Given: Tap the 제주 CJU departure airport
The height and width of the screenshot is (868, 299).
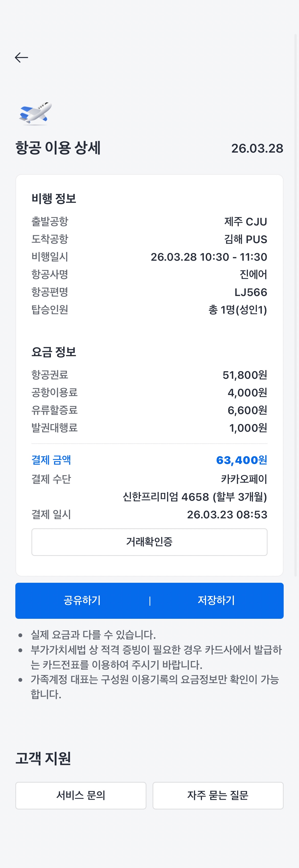Looking at the screenshot, I should pos(245,222).
